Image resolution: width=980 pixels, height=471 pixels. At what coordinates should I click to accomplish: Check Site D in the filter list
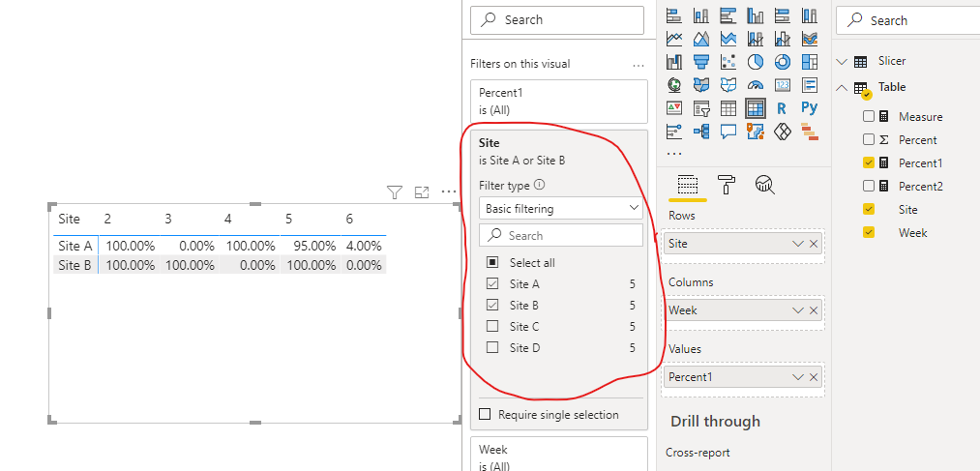[x=492, y=348]
